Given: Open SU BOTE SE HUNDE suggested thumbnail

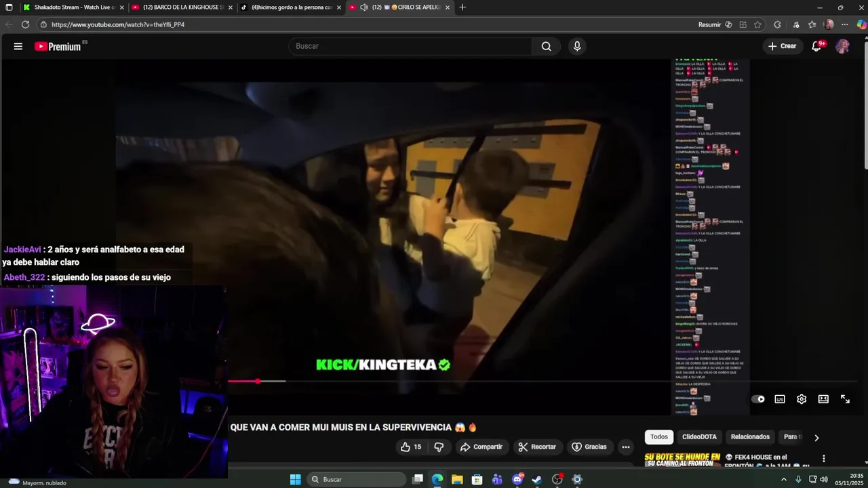Looking at the screenshot, I should pyautogui.click(x=682, y=460).
